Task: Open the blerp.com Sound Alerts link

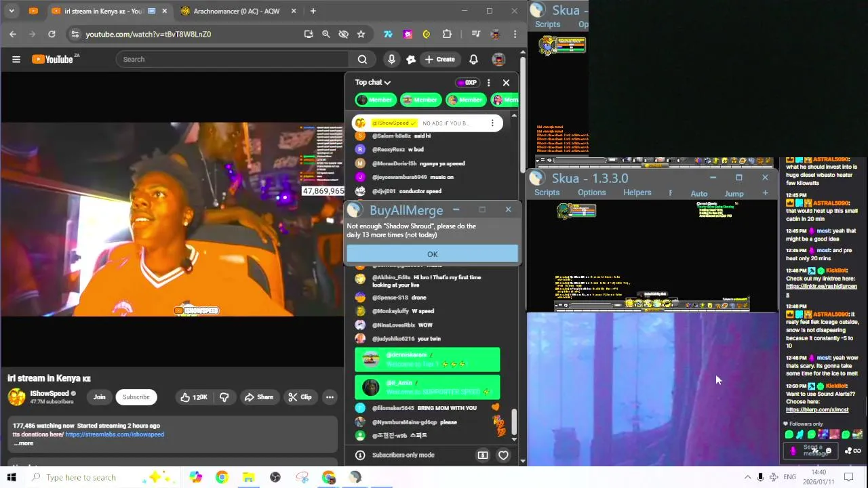Action: [x=817, y=409]
